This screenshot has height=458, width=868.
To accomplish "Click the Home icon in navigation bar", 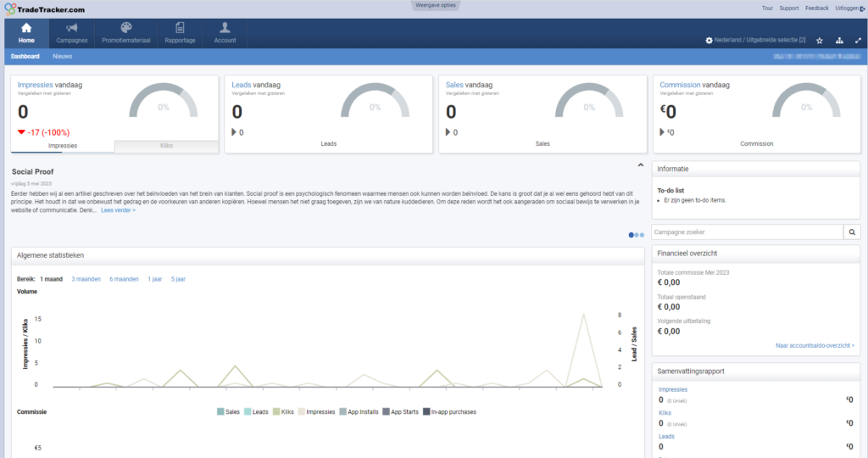I will (x=26, y=28).
